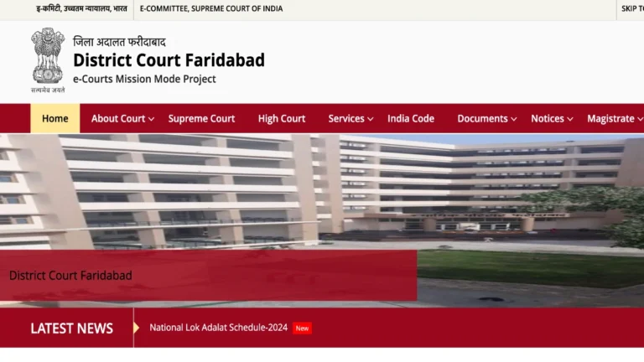Click the District Court Faridabad site title
The image size is (644, 362).
pyautogui.click(x=169, y=60)
